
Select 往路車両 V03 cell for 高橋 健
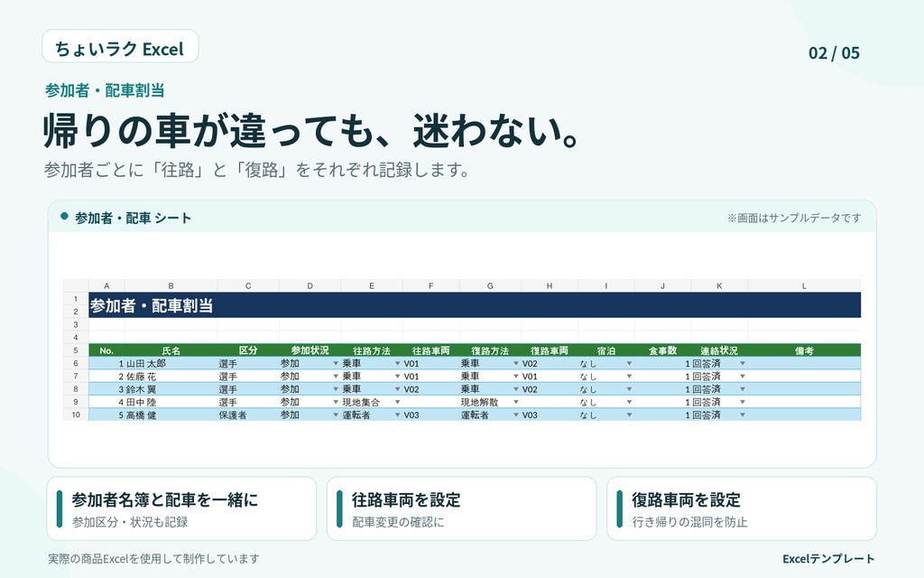coord(430,415)
